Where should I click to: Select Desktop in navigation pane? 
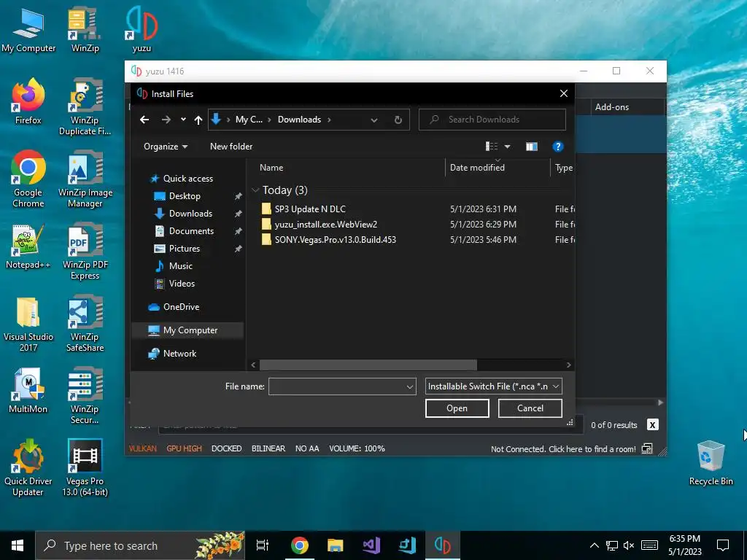[185, 196]
